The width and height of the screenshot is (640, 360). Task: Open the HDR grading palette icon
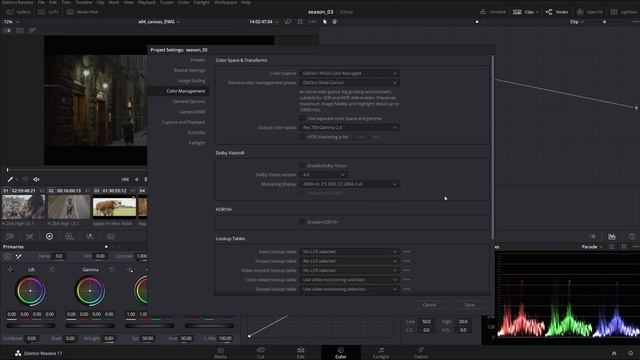tap(69, 236)
